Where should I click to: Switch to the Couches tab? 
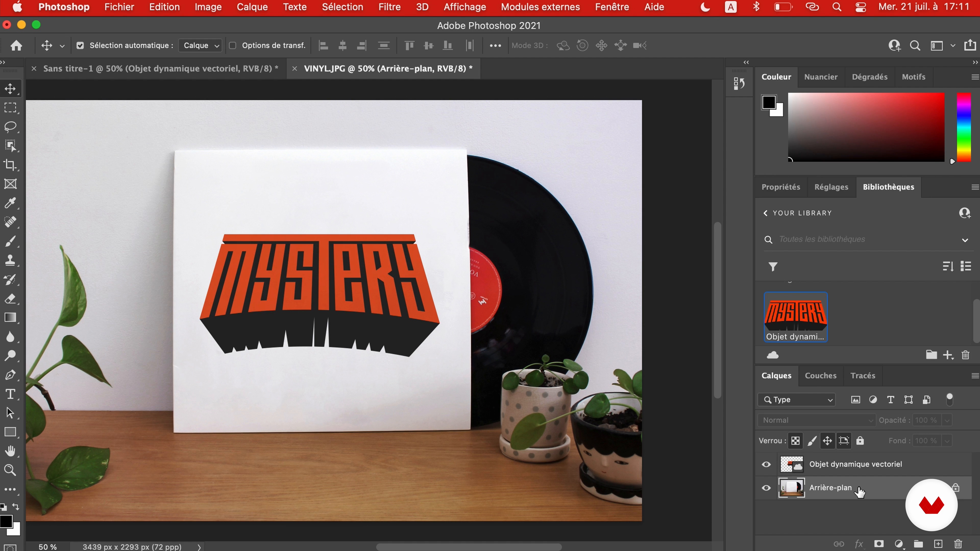click(x=820, y=376)
